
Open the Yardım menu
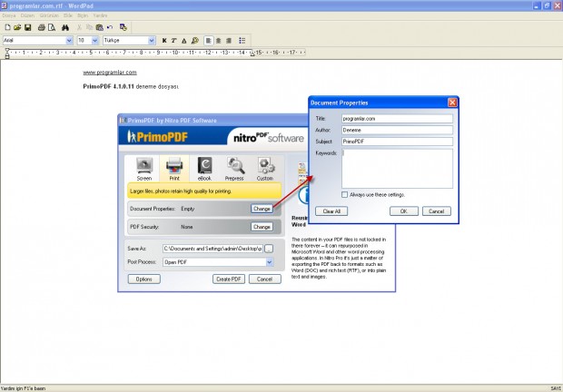click(x=100, y=15)
